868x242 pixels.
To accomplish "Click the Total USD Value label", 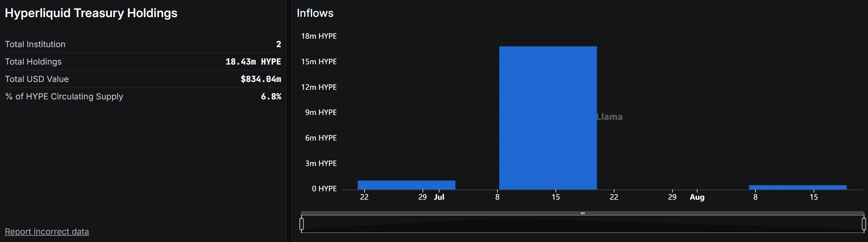I will coord(37,79).
